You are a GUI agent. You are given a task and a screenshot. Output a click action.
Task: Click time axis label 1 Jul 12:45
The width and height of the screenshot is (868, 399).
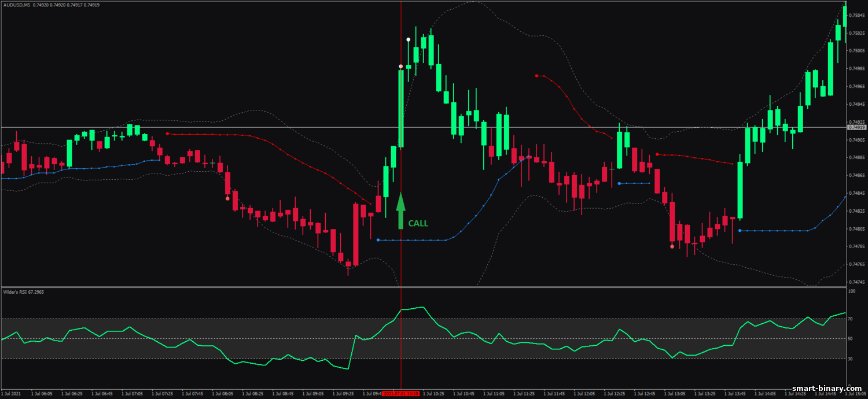(643, 394)
